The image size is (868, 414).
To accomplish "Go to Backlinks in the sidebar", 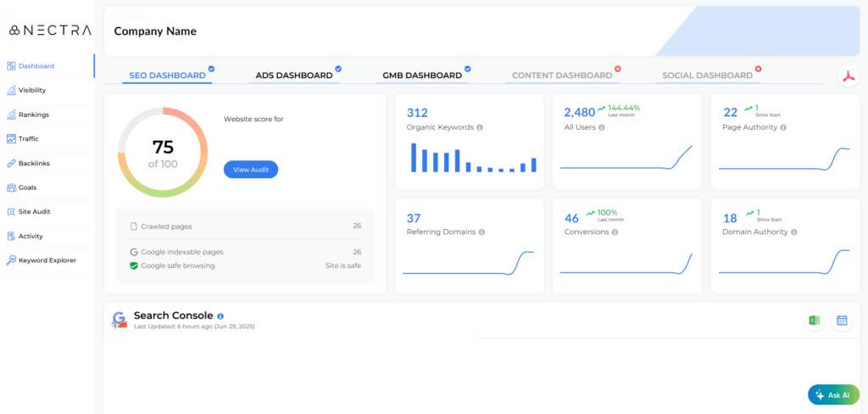I will 33,163.
